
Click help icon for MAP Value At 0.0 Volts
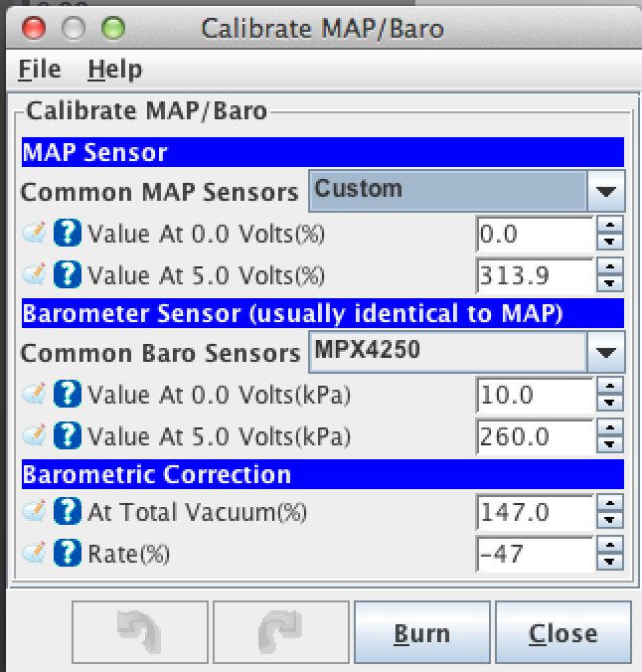pyautogui.click(x=68, y=235)
